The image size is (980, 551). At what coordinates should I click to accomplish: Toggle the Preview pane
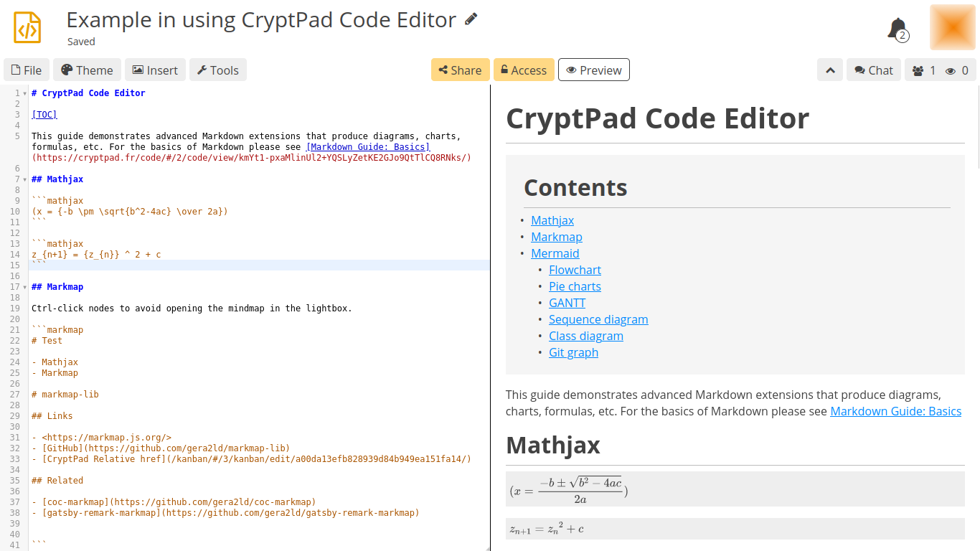[594, 70]
